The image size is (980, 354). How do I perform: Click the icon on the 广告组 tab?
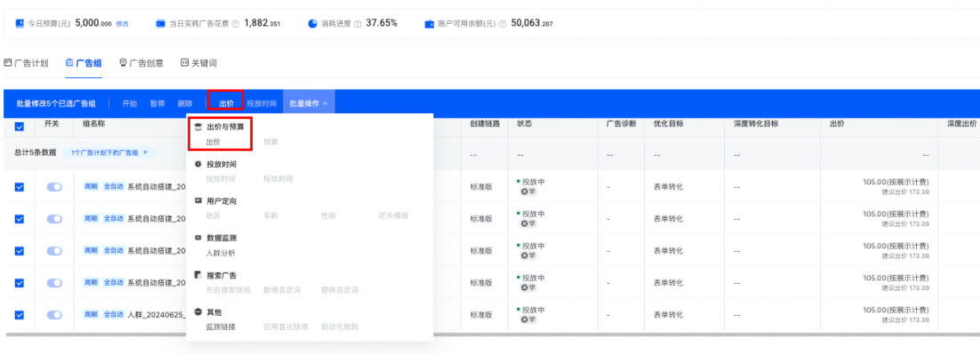click(x=69, y=62)
